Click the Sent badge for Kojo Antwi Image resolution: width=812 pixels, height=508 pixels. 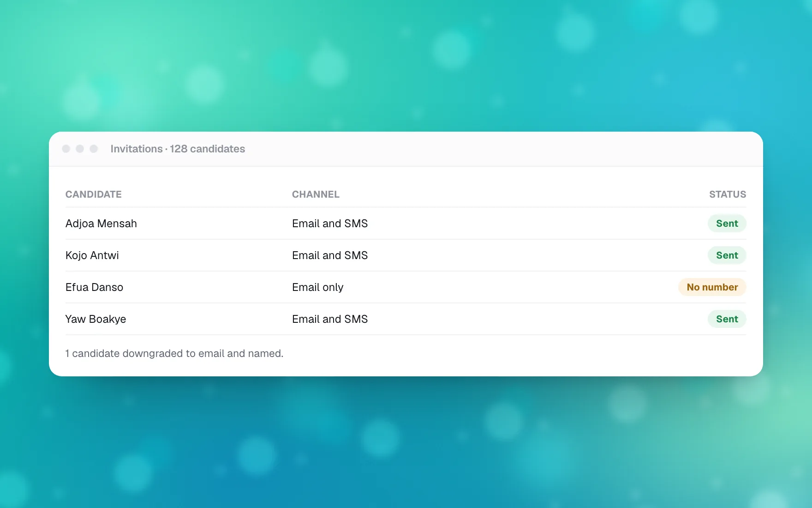tap(727, 255)
